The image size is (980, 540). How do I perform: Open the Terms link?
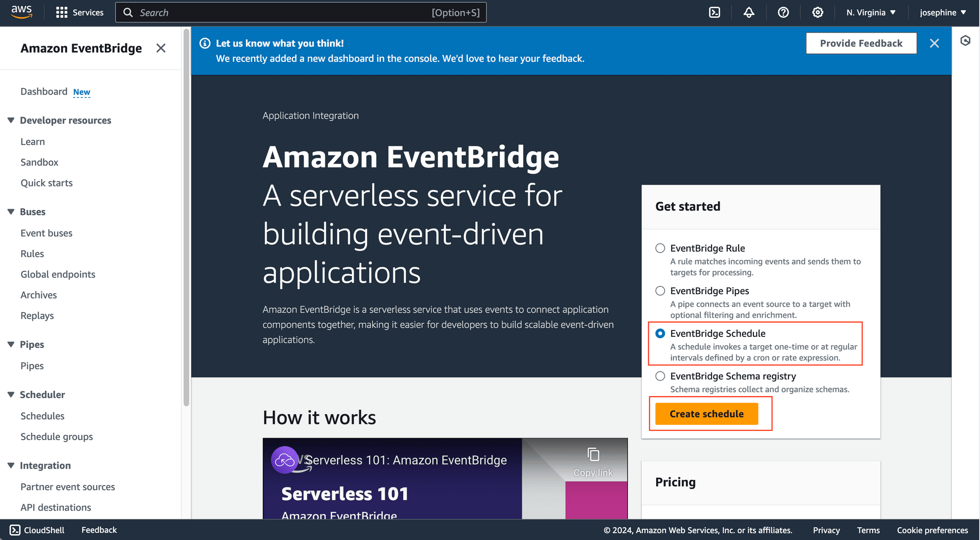[x=868, y=530]
